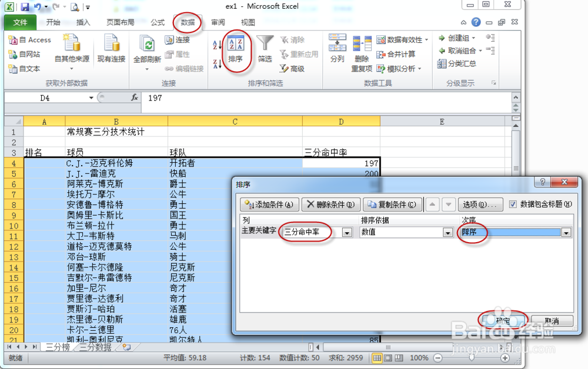Screen dimensions: 588x369
Task: Click the insert function fx button
Action: 134,98
